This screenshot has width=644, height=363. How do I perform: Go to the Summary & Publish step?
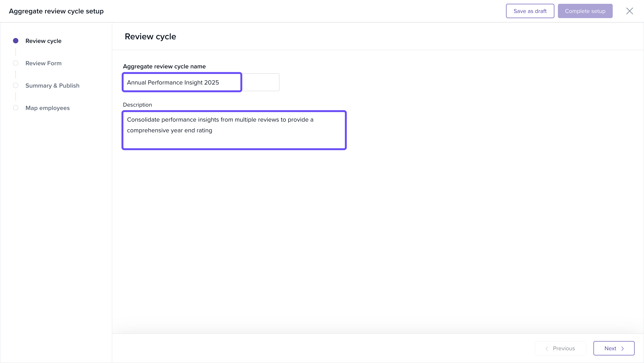[x=52, y=85]
